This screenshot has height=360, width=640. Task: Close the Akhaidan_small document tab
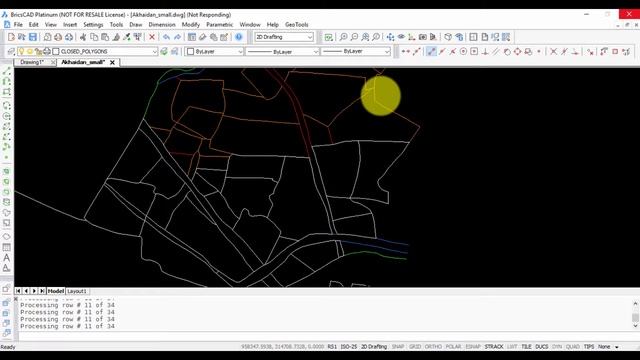(112, 62)
